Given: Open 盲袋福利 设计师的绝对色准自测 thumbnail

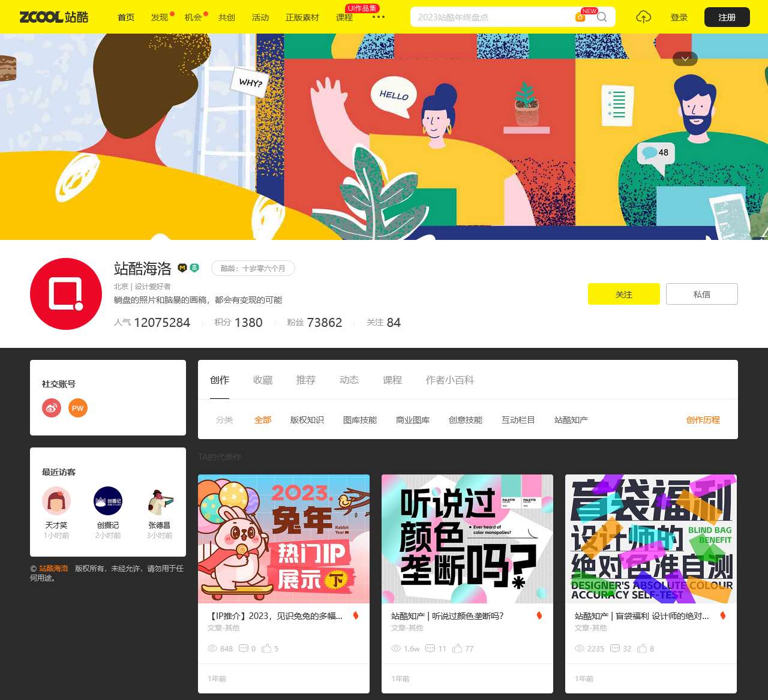Looking at the screenshot, I should tap(651, 539).
